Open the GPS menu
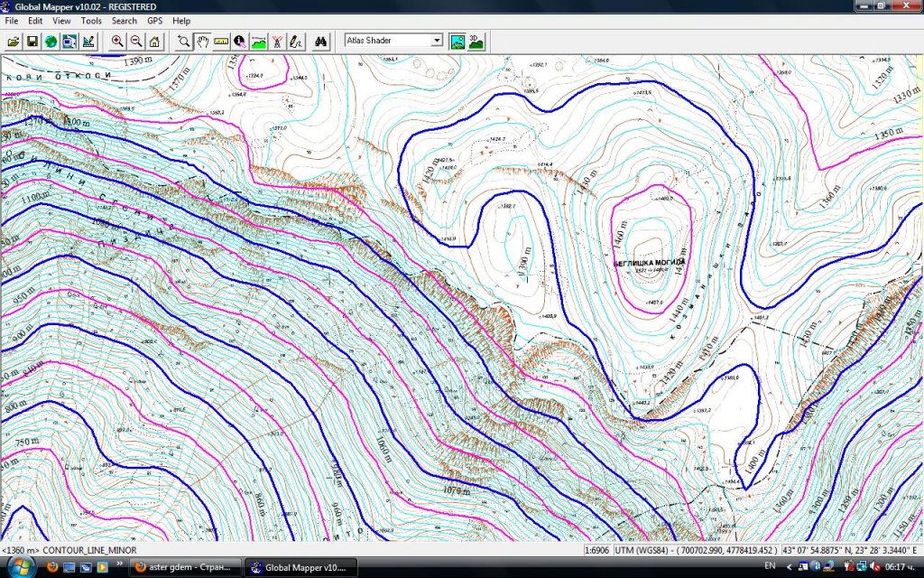The height and width of the screenshot is (578, 924). click(155, 20)
